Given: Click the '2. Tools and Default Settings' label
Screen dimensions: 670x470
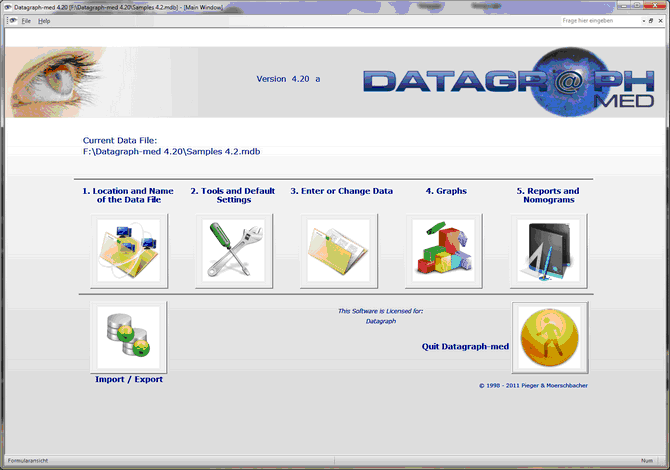Looking at the screenshot, I should (x=233, y=195).
